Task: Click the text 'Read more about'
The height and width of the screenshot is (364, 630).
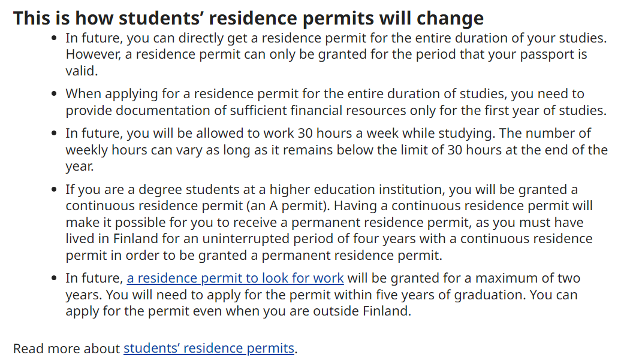Action: coord(67,348)
